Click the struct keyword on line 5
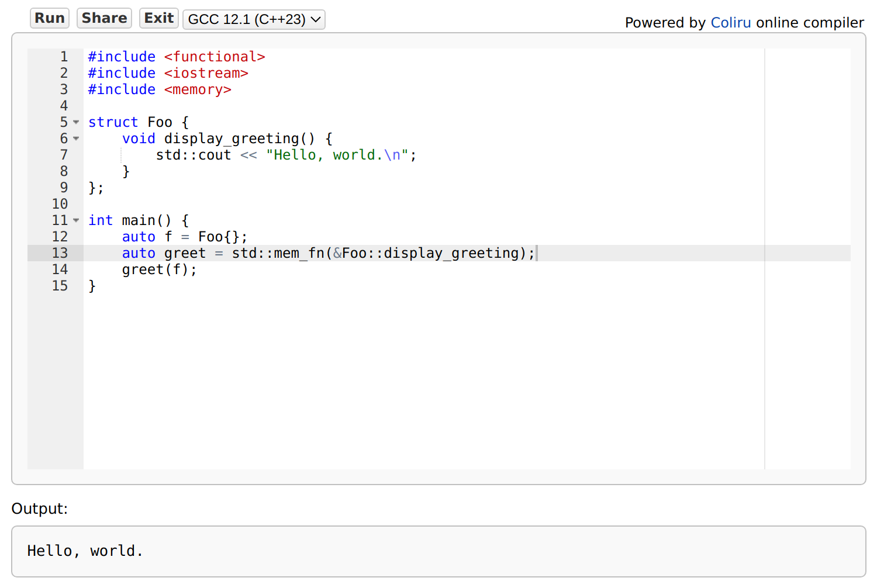The image size is (877, 588). click(113, 122)
